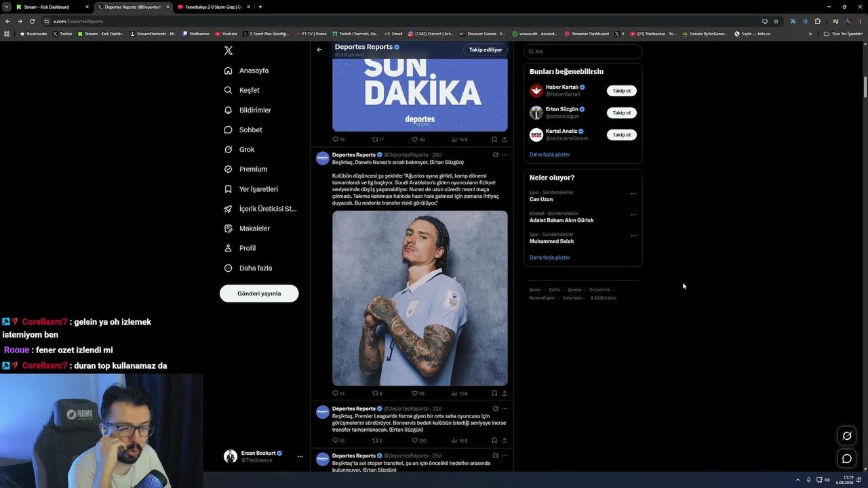Go back using profile header arrow
This screenshot has height=488, width=868.
(x=319, y=49)
